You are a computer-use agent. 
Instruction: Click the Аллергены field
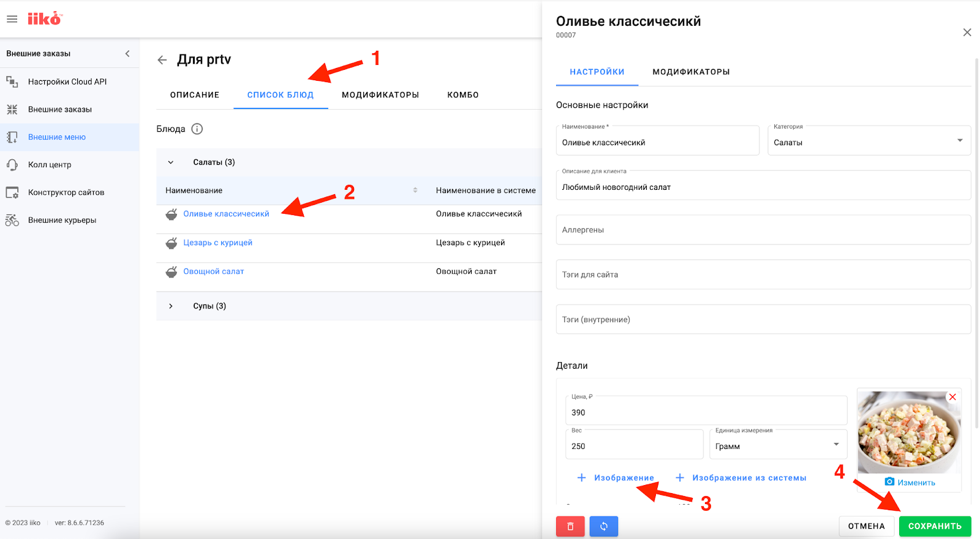click(x=763, y=230)
